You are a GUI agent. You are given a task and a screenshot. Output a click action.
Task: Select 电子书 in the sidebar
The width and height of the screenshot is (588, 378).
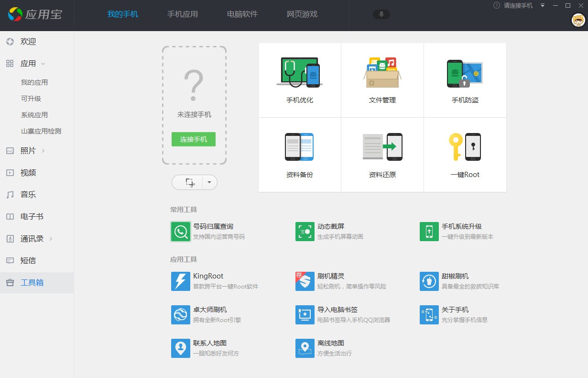coord(37,217)
